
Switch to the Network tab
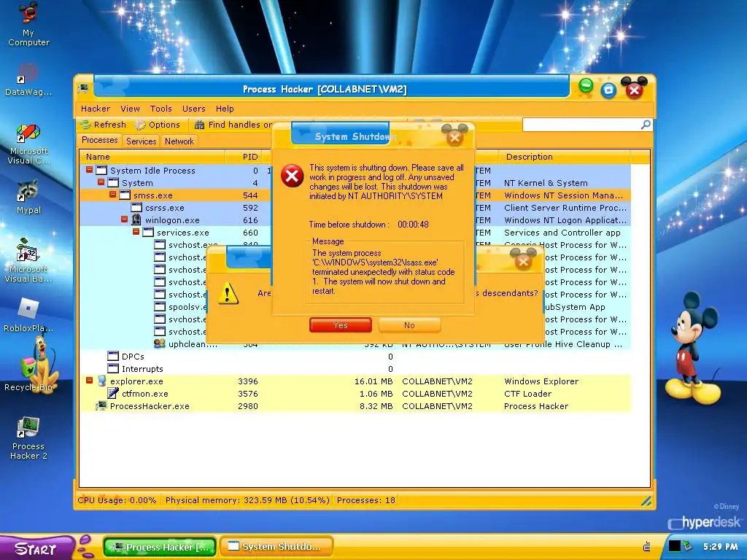point(179,141)
